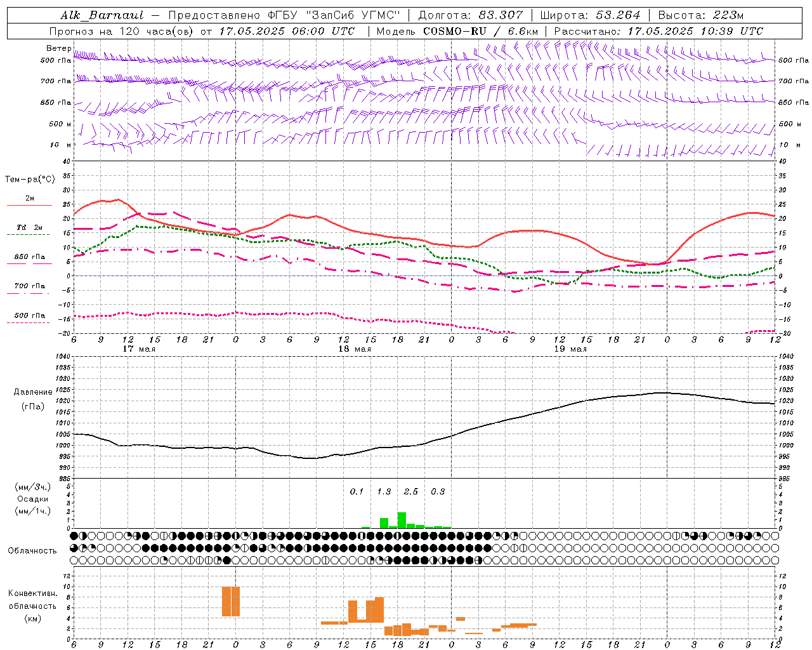812x650 pixels.
Task: Click the Конвективн. convective cloud label
Action: (32, 594)
